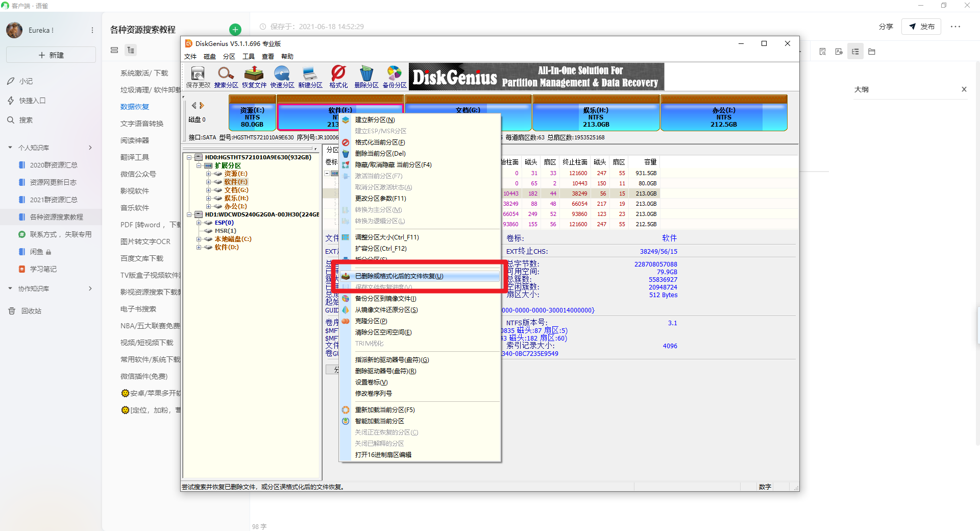Collapse the Personal Knowledge Base (个人知识库) section
This screenshot has height=531, width=980.
click(x=10, y=148)
